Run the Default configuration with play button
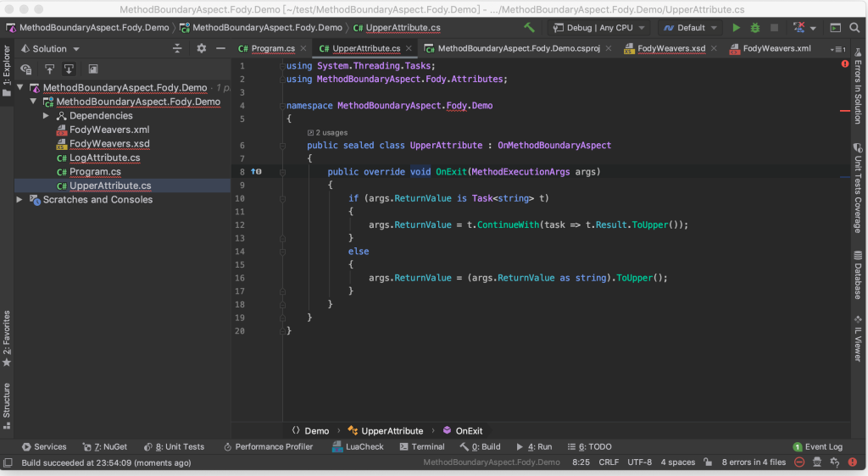This screenshot has height=476, width=868. (x=736, y=28)
